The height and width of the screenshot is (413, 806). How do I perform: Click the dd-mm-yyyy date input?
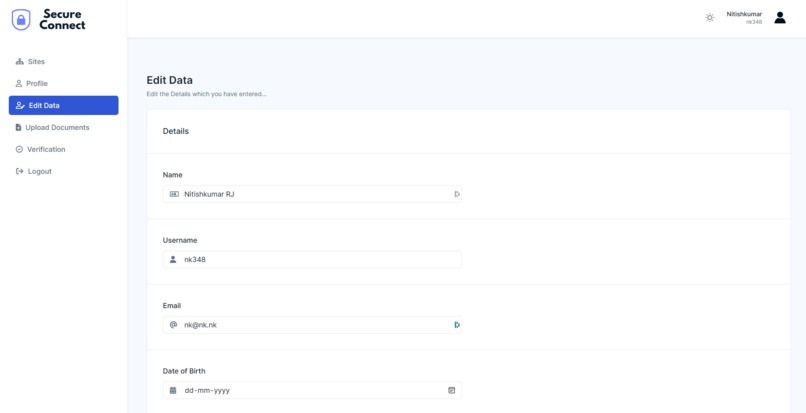click(312, 390)
